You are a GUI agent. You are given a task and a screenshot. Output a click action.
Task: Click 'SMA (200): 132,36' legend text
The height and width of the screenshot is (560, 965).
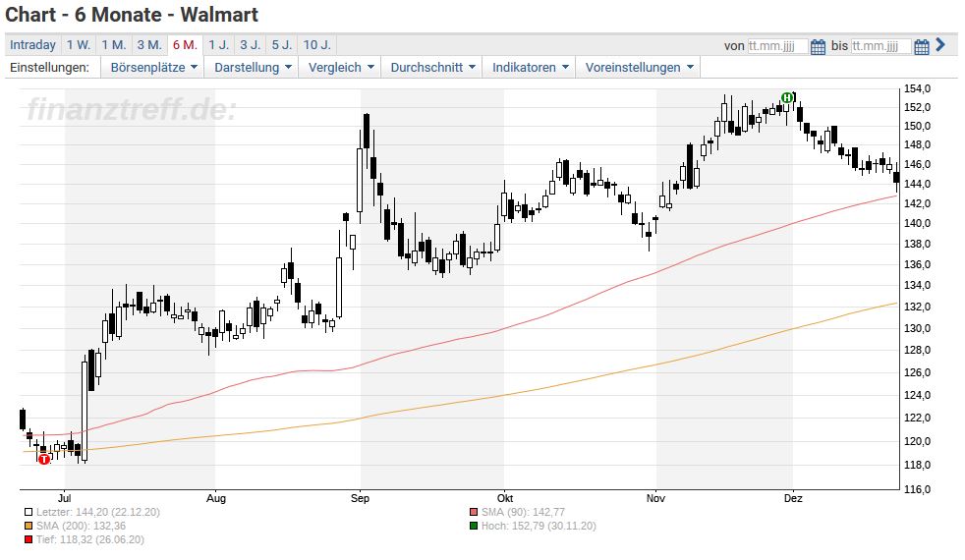point(81,527)
